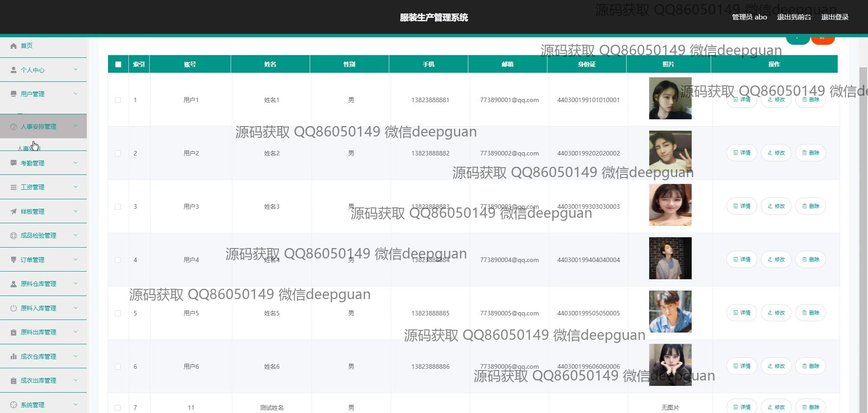The width and height of the screenshot is (868, 413).
Task: Click 删除 for row 用户2
Action: (811, 153)
